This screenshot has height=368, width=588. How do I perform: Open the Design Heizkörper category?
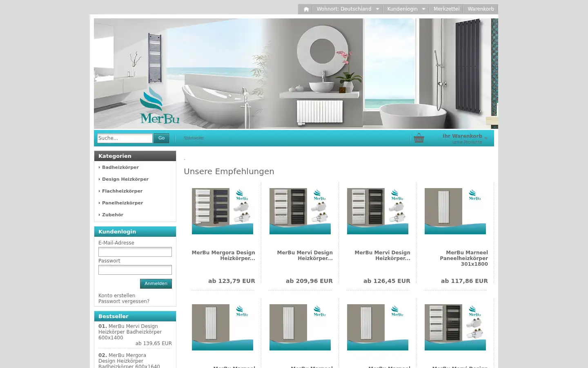click(125, 179)
